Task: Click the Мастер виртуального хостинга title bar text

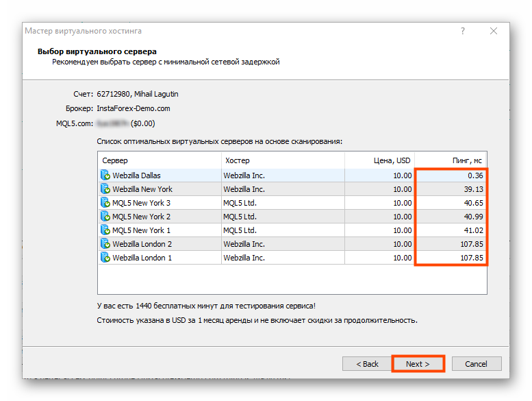Action: [83, 31]
